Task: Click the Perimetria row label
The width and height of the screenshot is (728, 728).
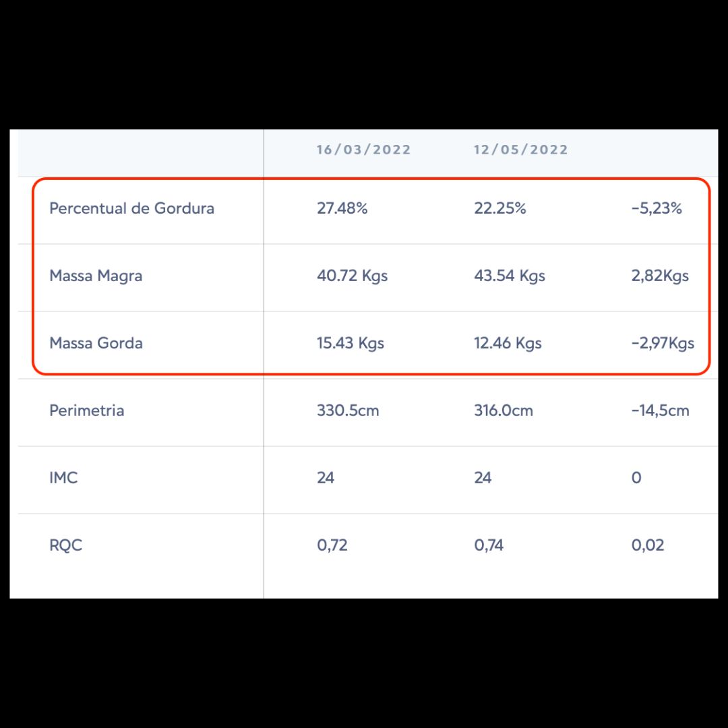Action: click(86, 411)
